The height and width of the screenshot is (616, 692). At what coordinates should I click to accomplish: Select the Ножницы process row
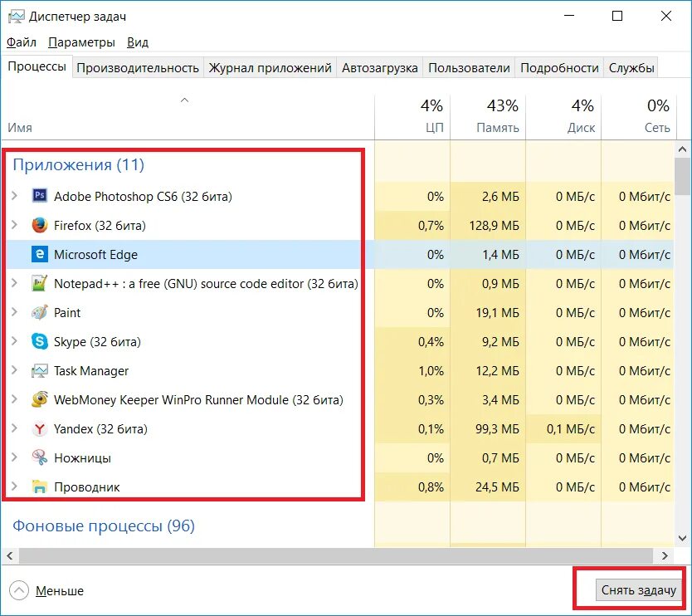(340, 458)
